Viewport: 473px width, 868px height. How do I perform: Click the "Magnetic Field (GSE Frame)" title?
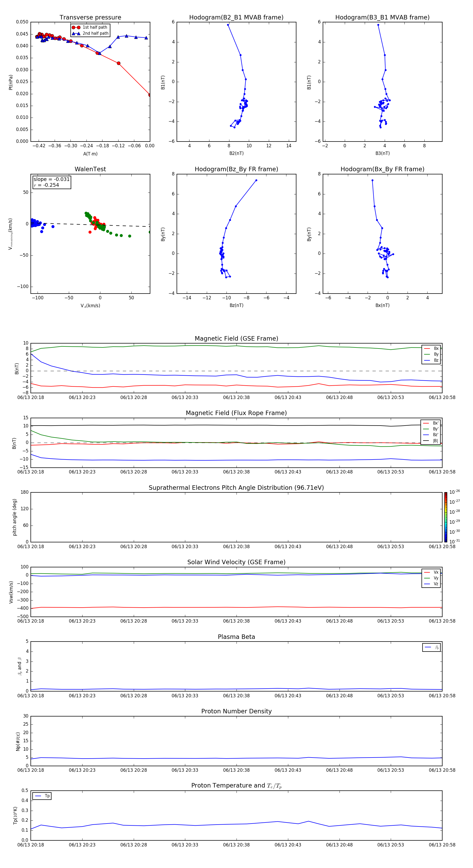236,339
